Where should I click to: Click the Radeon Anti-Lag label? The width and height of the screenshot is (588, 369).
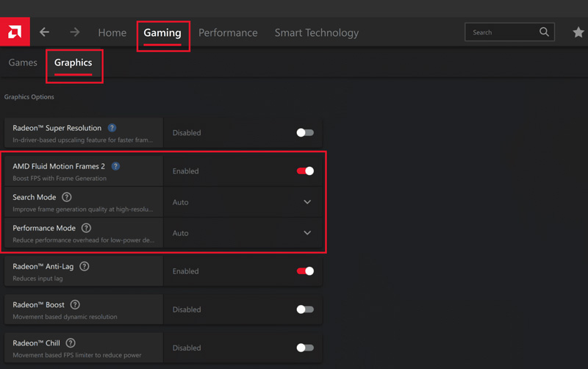(x=43, y=266)
